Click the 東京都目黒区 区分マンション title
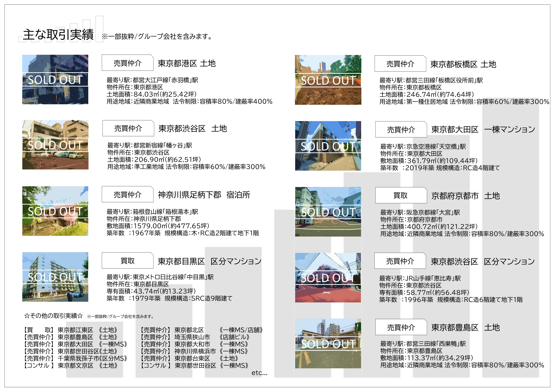555x392 pixels. click(210, 261)
